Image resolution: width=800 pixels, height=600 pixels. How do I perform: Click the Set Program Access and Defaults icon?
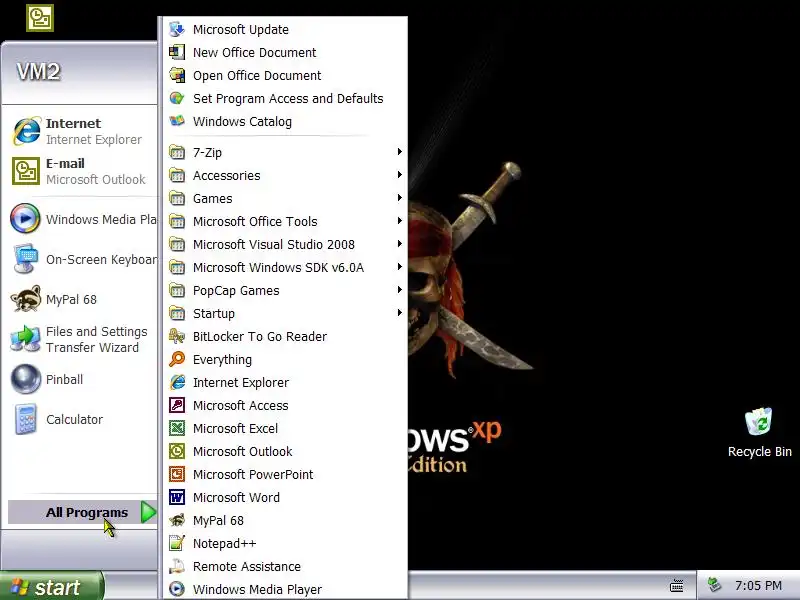(x=177, y=98)
